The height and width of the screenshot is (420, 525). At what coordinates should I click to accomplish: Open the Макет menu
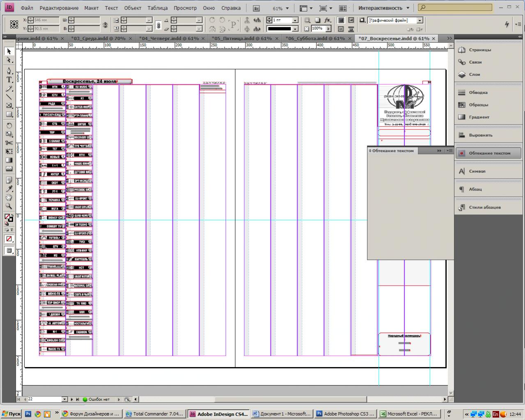pyautogui.click(x=92, y=8)
